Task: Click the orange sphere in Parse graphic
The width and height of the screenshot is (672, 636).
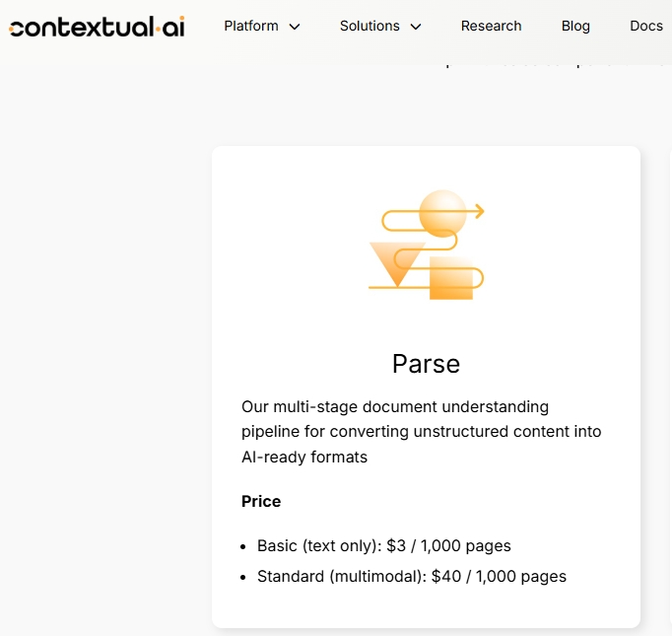Action: (442, 213)
